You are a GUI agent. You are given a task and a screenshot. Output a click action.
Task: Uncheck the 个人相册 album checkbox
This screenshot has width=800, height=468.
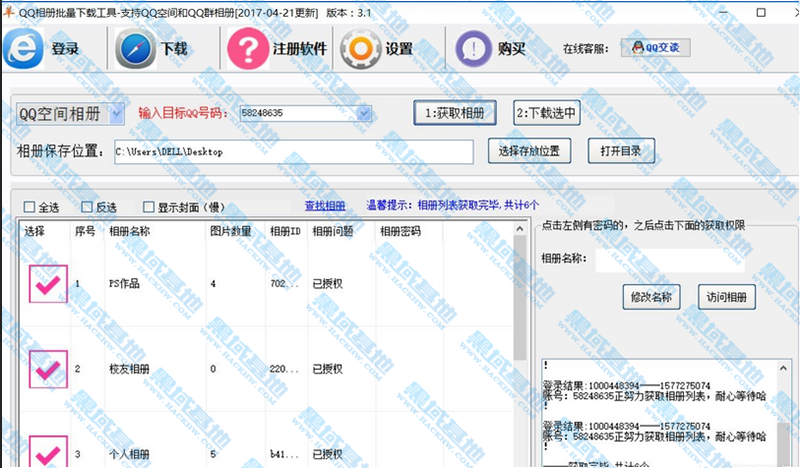click(x=48, y=452)
